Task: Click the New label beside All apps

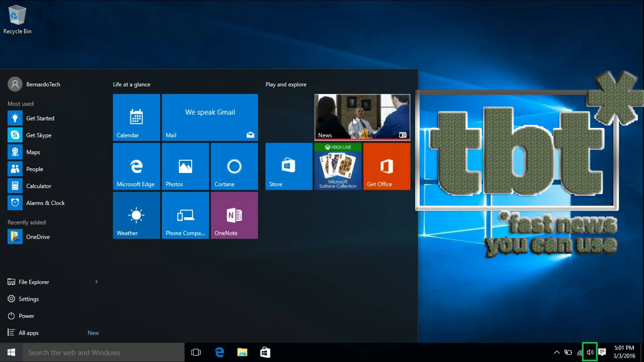Action: [93, 333]
